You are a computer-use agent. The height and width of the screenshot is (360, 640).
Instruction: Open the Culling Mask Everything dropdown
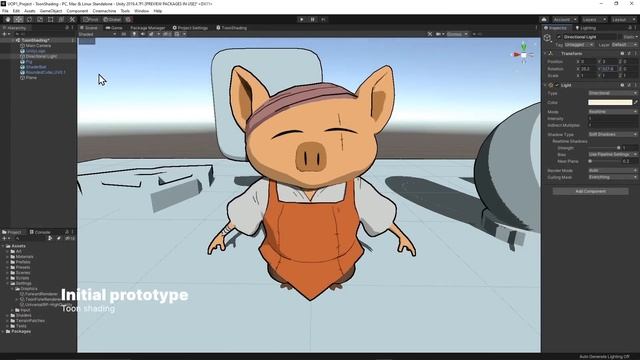click(612, 177)
